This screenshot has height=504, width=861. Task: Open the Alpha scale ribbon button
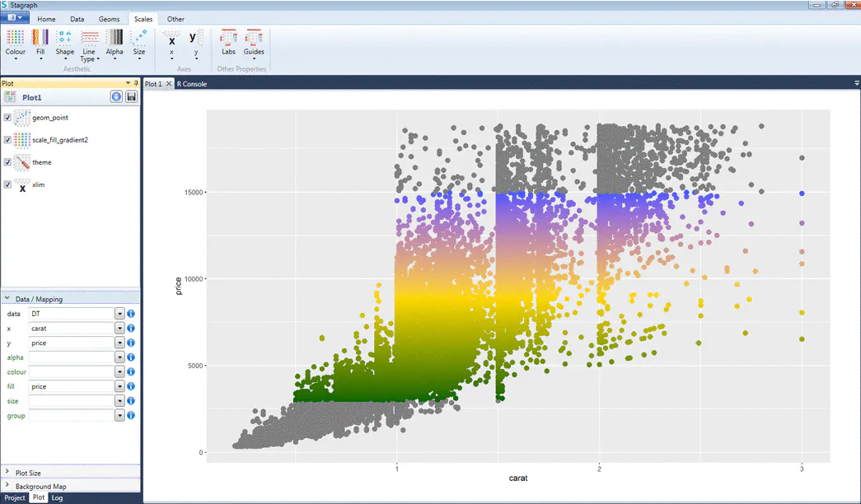point(115,44)
